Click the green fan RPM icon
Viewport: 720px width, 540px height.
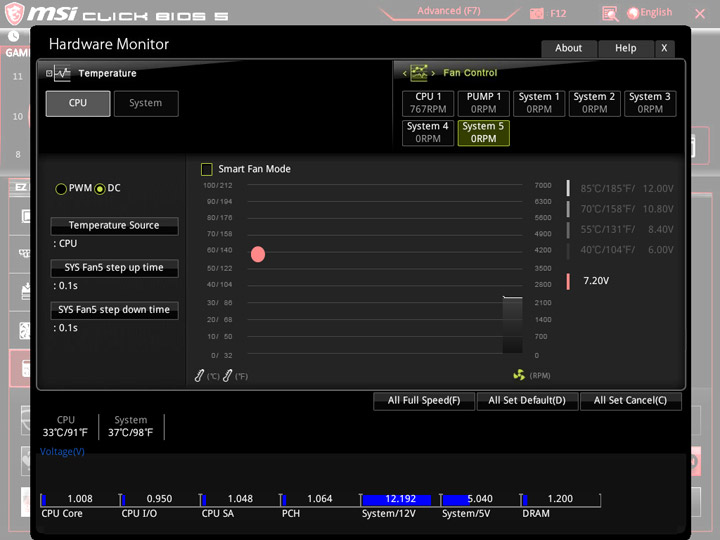[519, 375]
